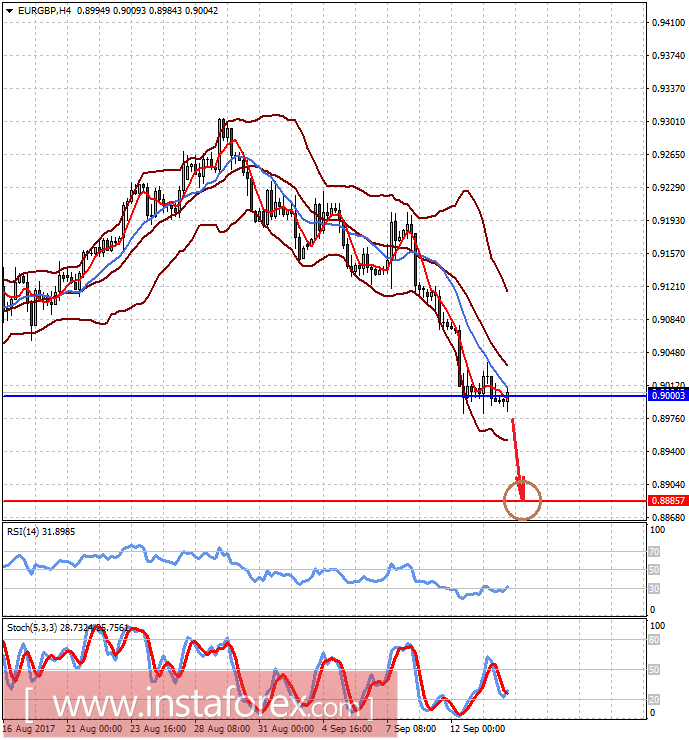689x740 pixels.
Task: Click the 0.89760 price scale value
Action: [x=668, y=419]
